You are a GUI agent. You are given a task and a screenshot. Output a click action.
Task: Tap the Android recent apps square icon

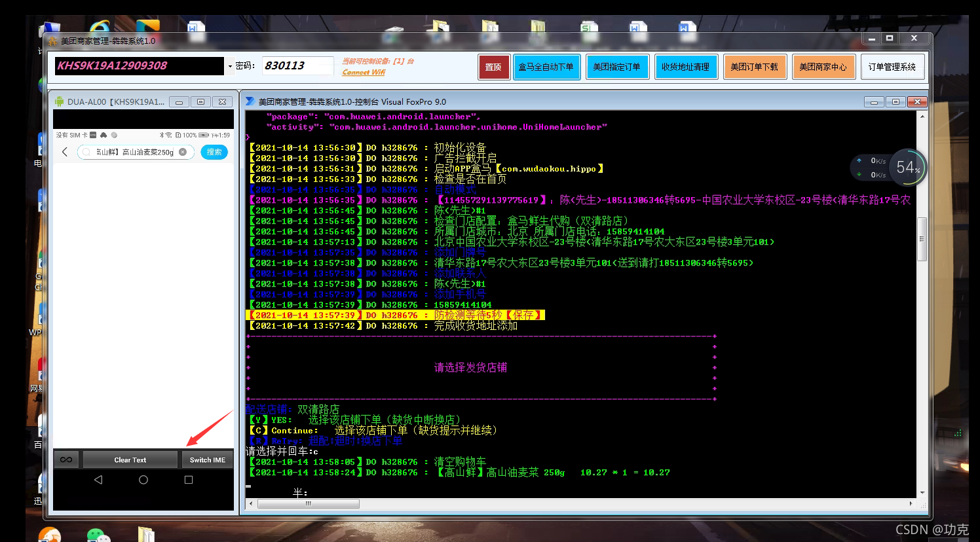pyautogui.click(x=189, y=480)
